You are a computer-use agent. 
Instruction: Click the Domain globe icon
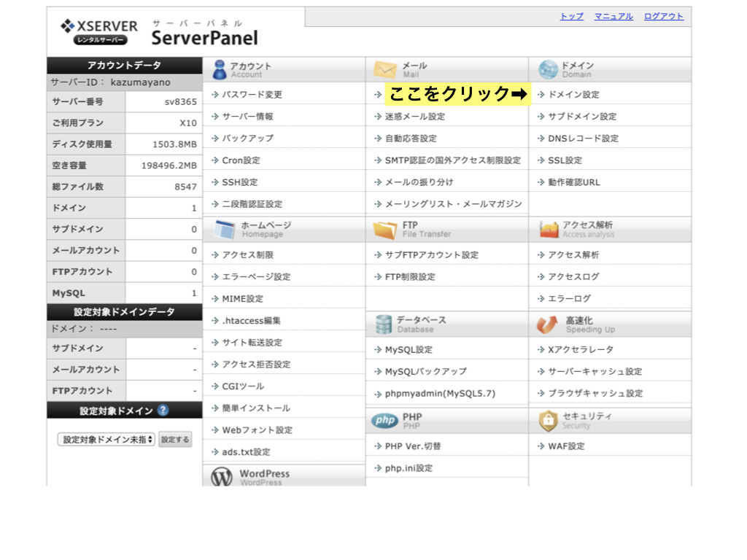(x=548, y=69)
